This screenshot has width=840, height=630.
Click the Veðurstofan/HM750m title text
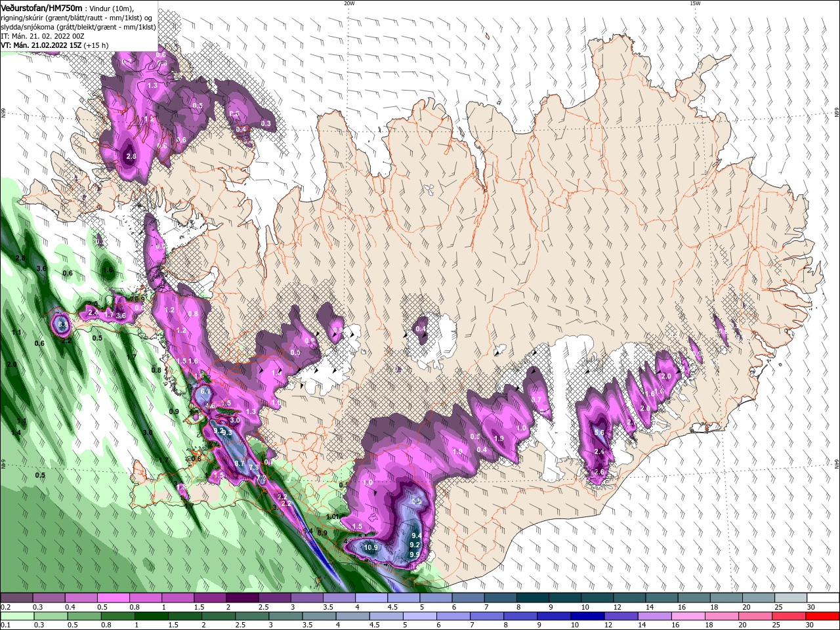41,7
